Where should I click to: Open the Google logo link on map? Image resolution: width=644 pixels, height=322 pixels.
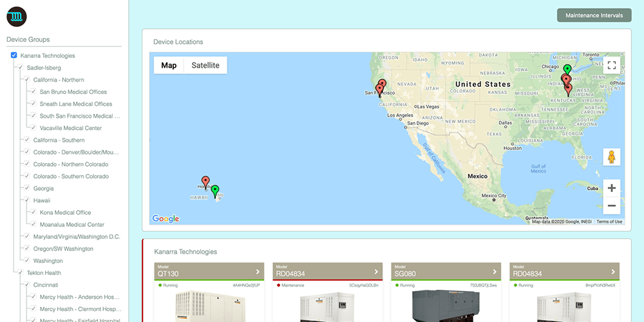pos(166,219)
